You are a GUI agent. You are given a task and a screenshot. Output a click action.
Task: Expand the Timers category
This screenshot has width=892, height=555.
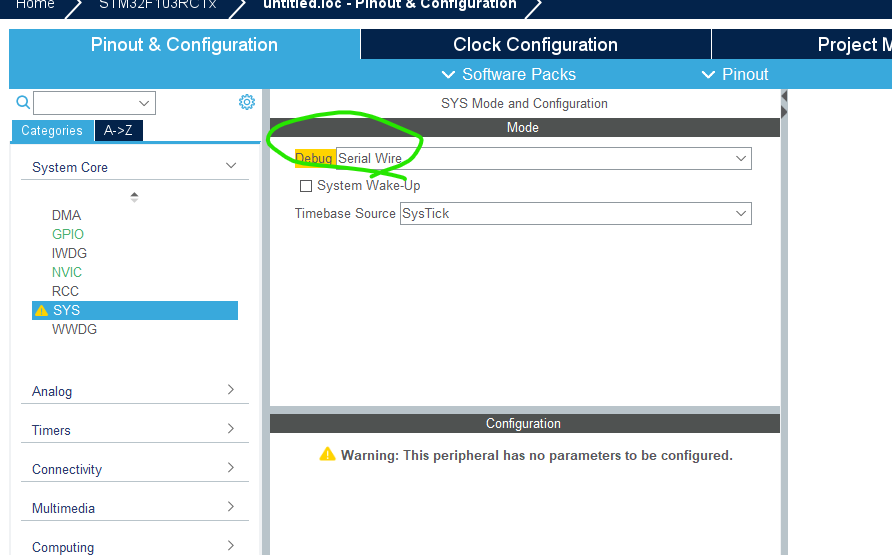134,430
